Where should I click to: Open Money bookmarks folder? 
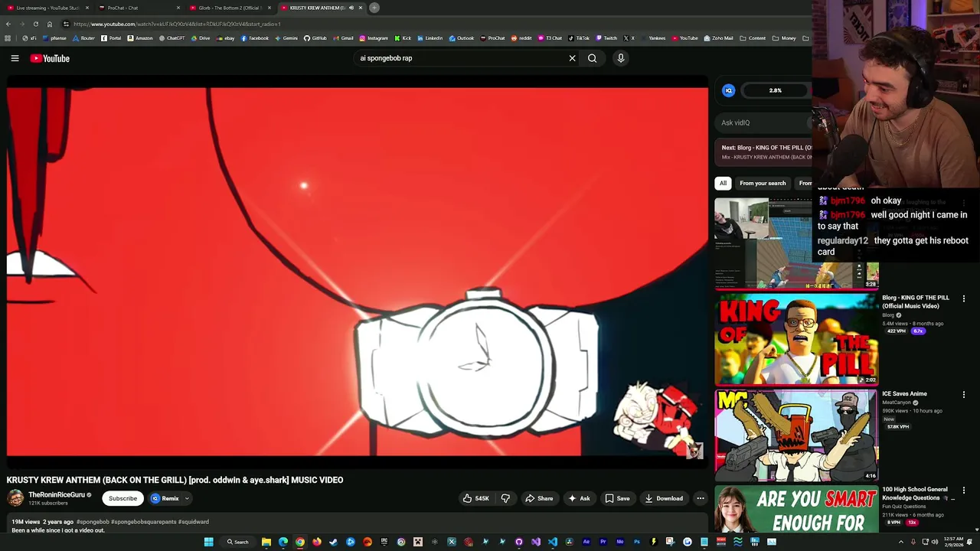coord(785,38)
